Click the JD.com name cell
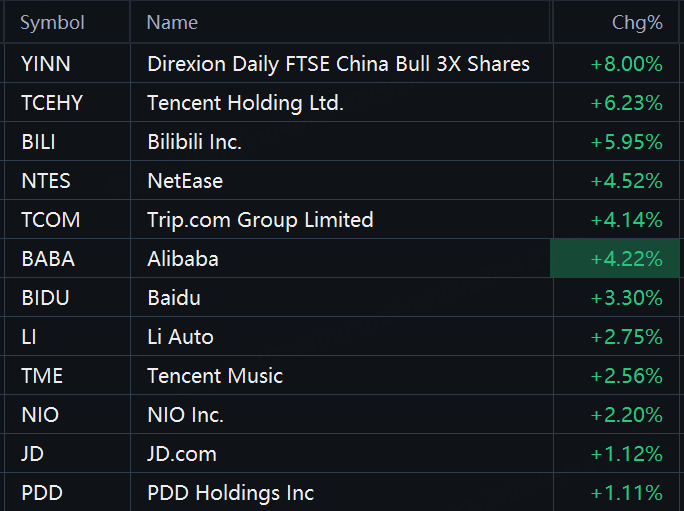The width and height of the screenshot is (684, 511). (182, 454)
